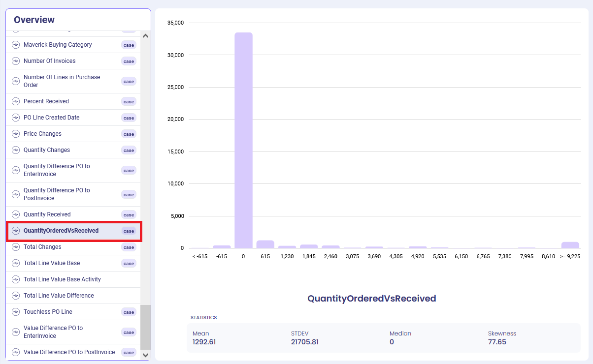The width and height of the screenshot is (593, 364).
Task: Click the case badge on PO Line Created Date
Action: [129, 118]
